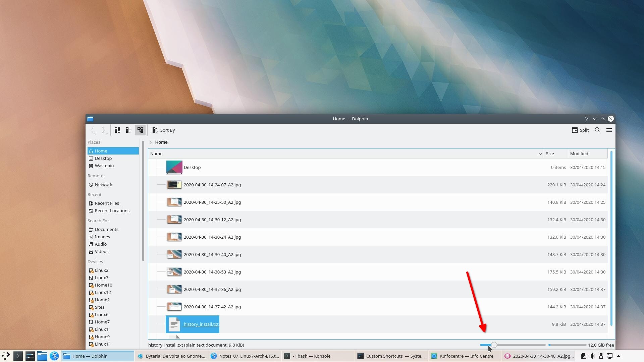
Task: Select the history_install.txt file
Action: pyautogui.click(x=201, y=324)
